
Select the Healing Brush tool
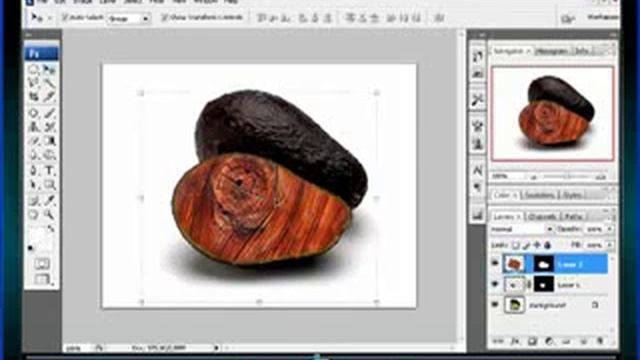pyautogui.click(x=34, y=113)
